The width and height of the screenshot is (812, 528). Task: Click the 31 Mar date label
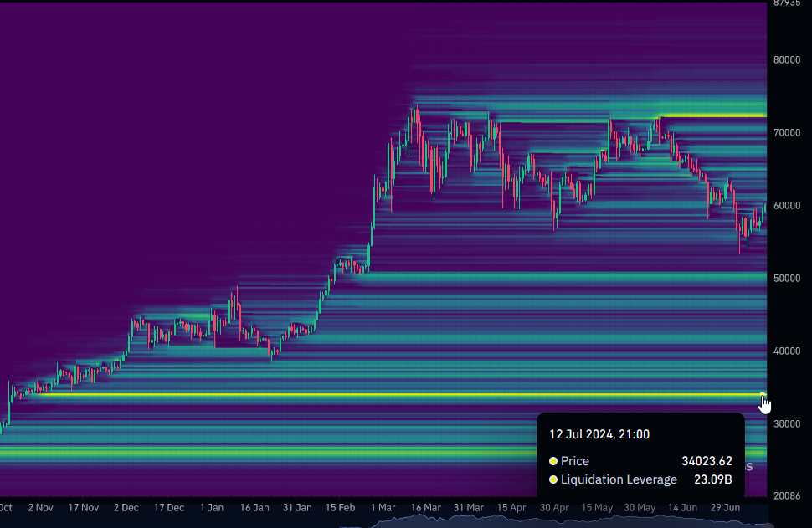click(x=469, y=508)
